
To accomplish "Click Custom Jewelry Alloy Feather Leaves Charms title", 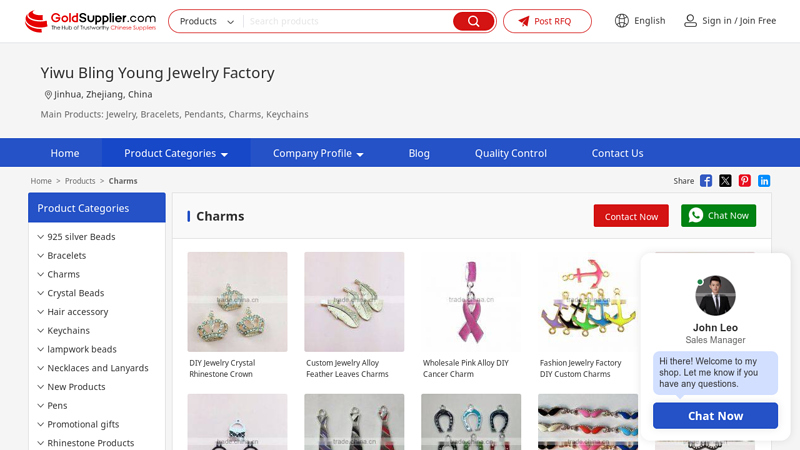I will [347, 368].
